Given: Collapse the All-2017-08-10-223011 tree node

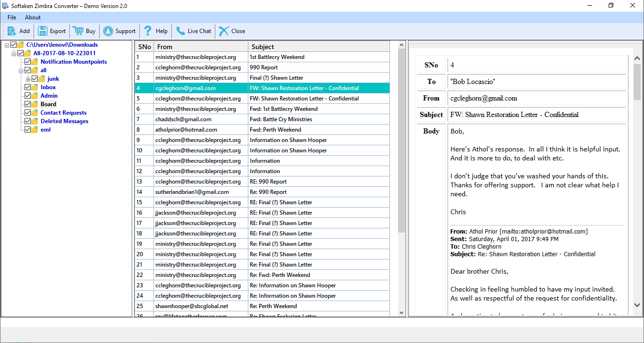Looking at the screenshot, I should [14, 53].
